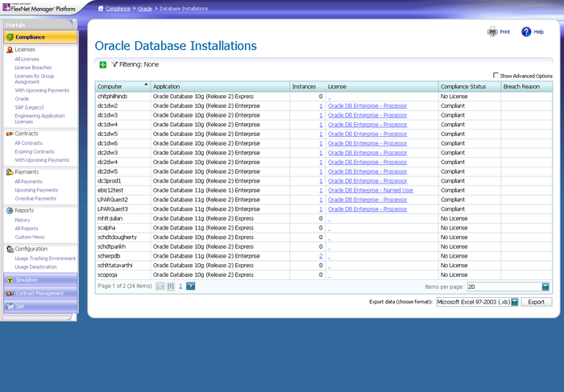Open the Items per page dropdown
The height and width of the screenshot is (392, 564).
(545, 287)
